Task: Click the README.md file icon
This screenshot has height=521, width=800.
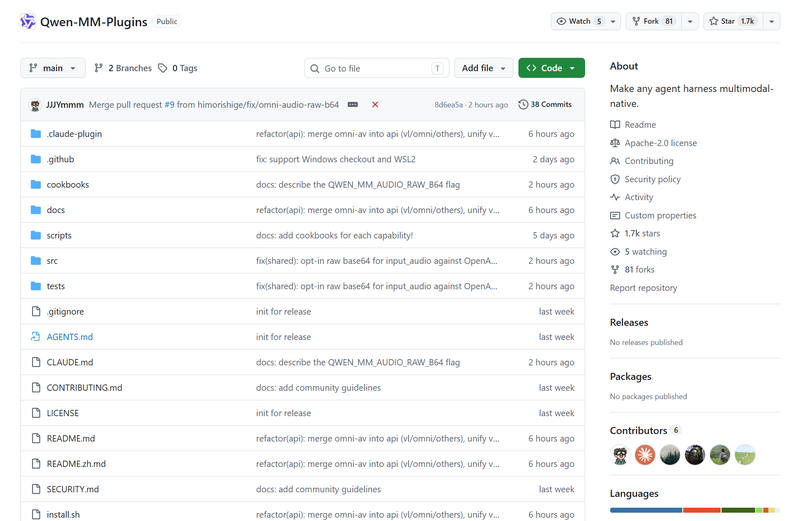Action: [36, 438]
